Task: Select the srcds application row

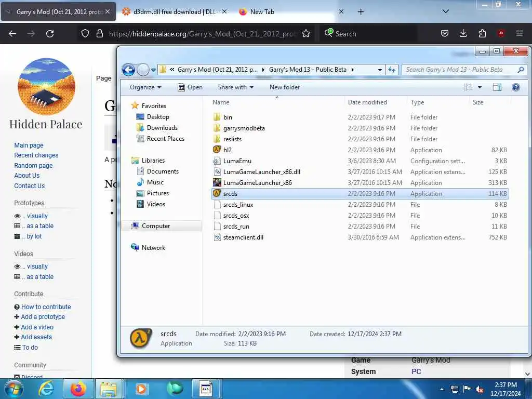Action: pos(360,194)
